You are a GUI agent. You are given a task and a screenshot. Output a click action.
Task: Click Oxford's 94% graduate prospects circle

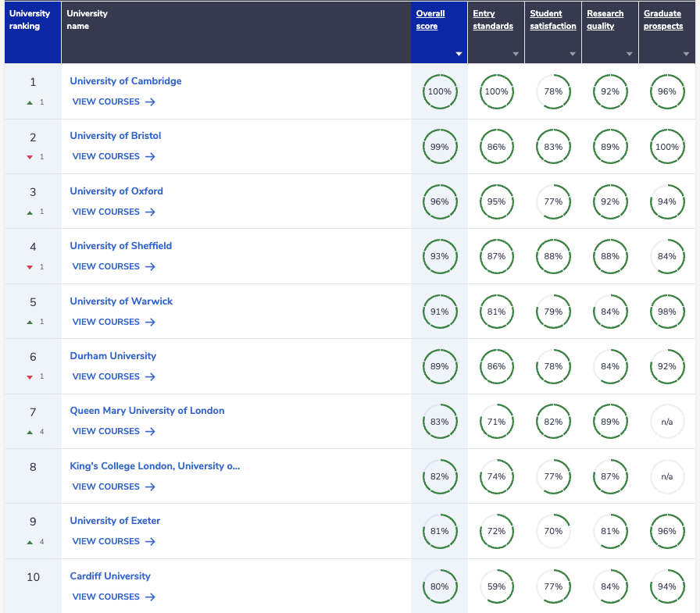click(x=667, y=201)
